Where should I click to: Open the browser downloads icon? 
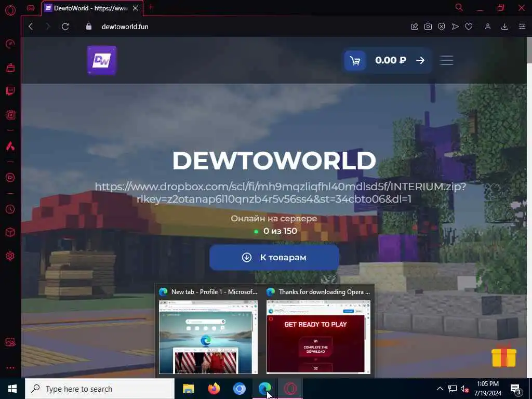(x=504, y=26)
